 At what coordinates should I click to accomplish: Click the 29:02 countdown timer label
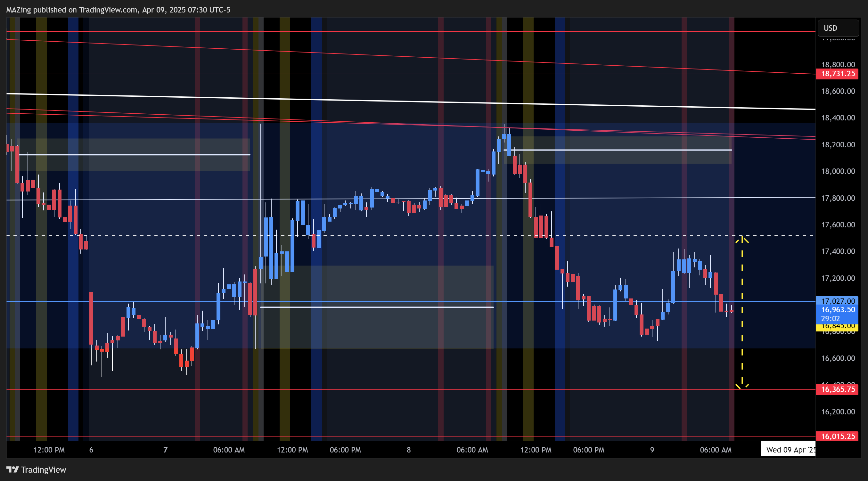tap(830, 319)
